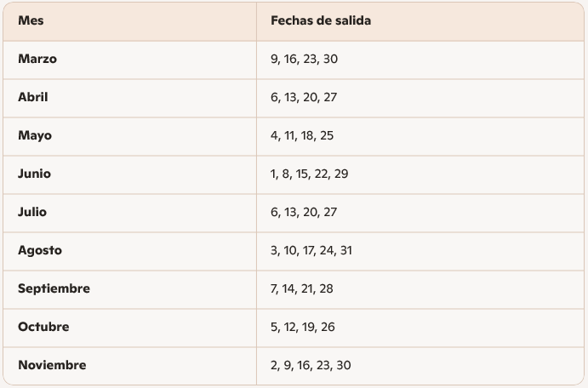Viewport: 588px width, 388px height.
Task: Select the Abril departure dates cell
Action: (x=304, y=98)
